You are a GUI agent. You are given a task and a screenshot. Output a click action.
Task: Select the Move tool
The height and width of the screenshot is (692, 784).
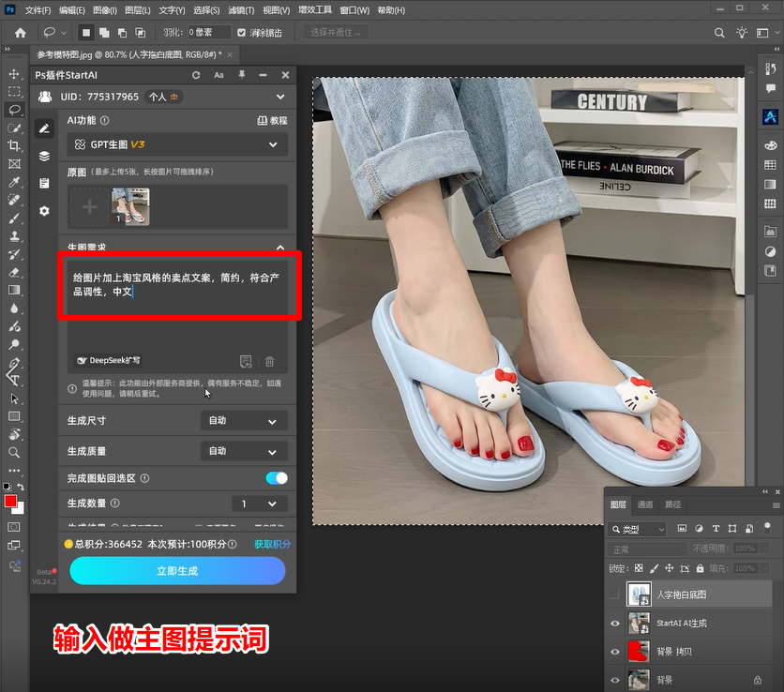(14, 74)
